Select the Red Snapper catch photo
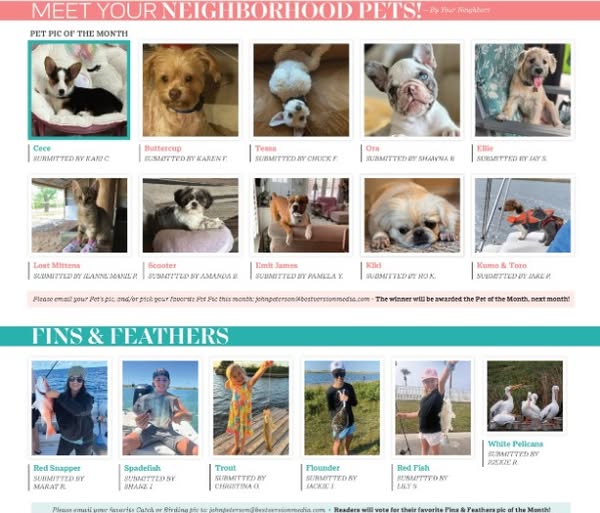 coord(70,408)
